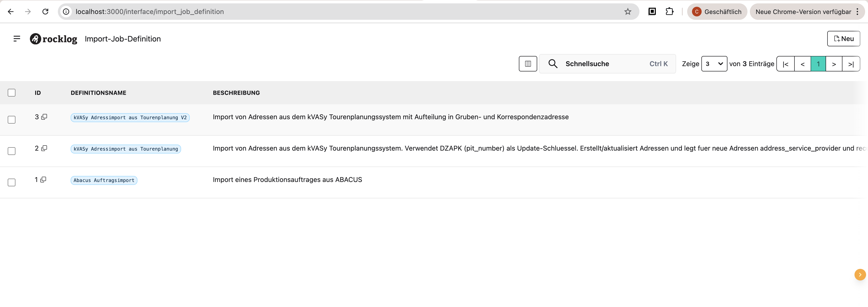Go to the previous page

(x=803, y=64)
